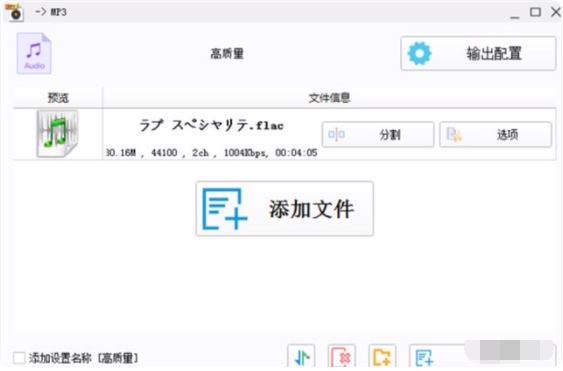The image size is (563, 371).
Task: Click the 高质量 quality label
Action: click(x=227, y=54)
